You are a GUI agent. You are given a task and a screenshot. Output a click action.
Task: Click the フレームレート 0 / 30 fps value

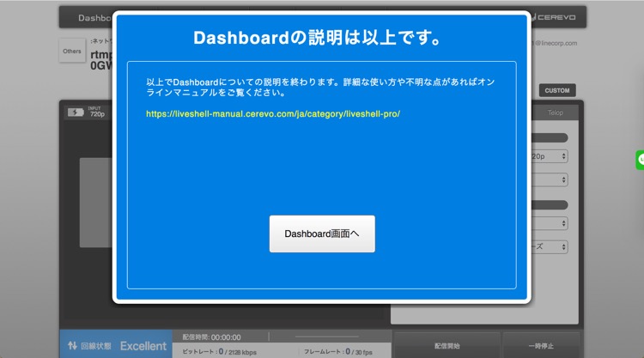338,352
